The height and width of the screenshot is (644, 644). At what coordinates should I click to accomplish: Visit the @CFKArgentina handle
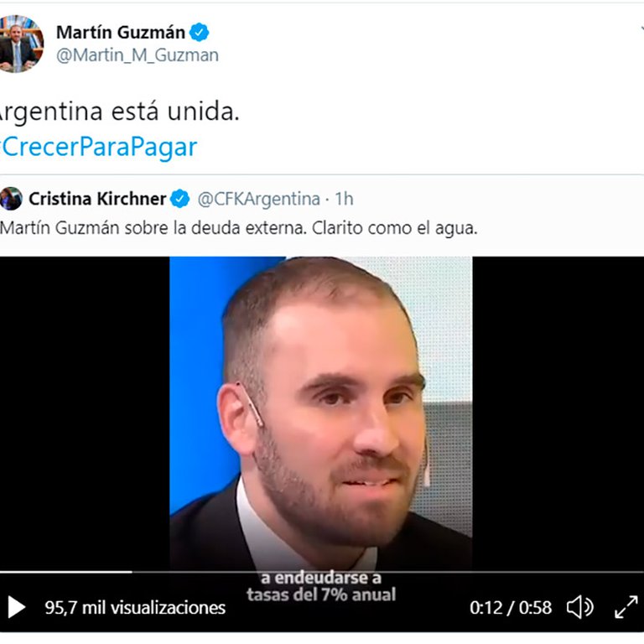coord(259,200)
